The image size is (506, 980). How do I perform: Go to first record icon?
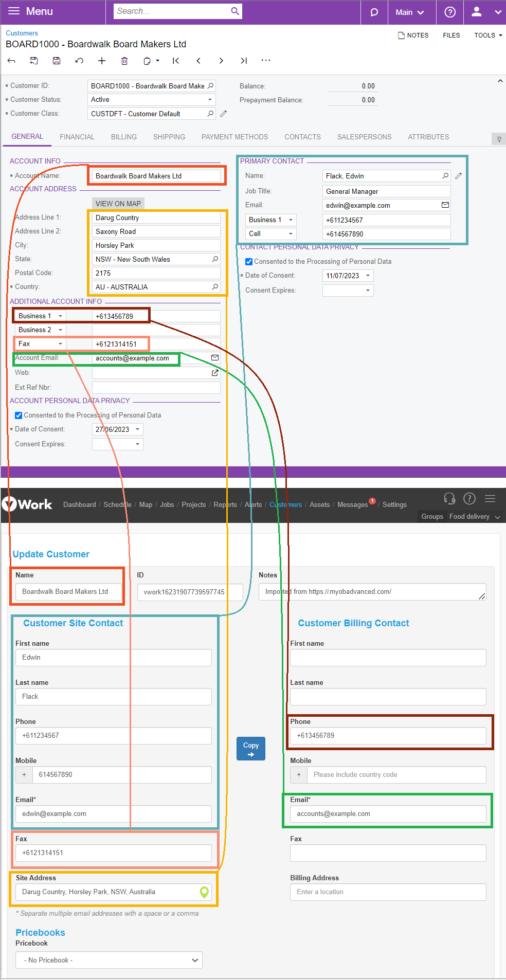[176, 61]
